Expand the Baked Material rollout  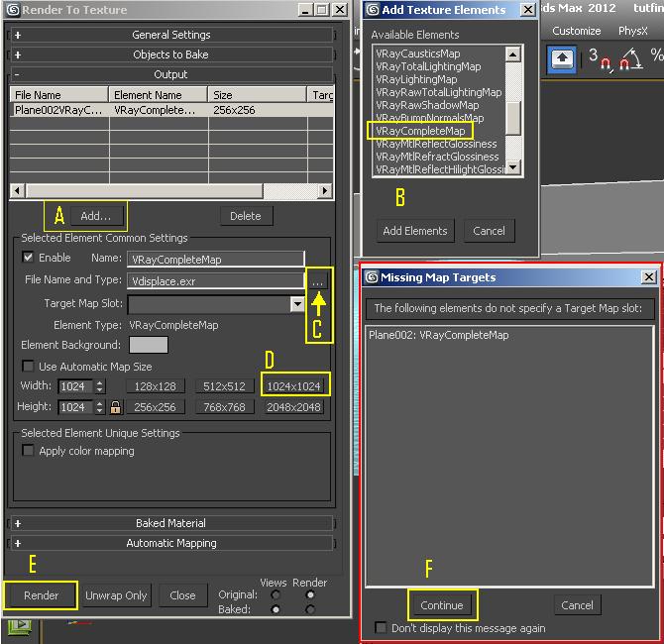pos(171,523)
